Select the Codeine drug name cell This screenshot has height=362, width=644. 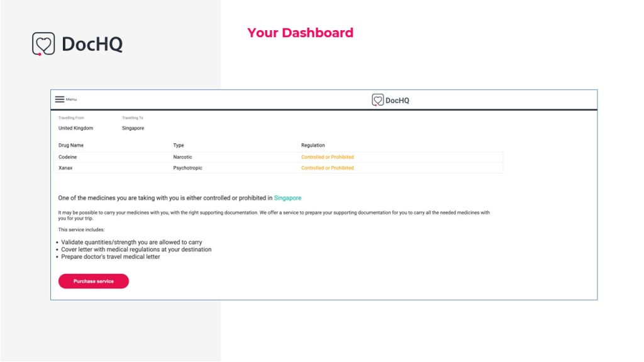68,157
